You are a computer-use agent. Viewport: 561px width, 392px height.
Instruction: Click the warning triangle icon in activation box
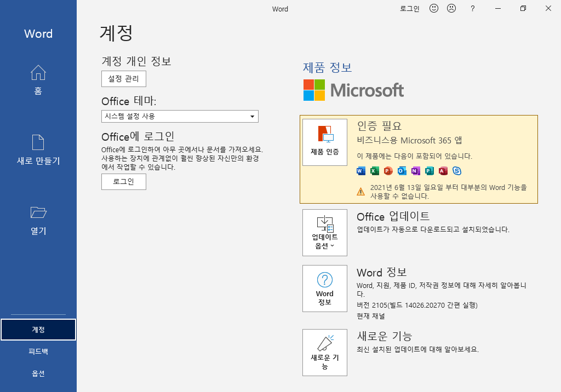[361, 192]
